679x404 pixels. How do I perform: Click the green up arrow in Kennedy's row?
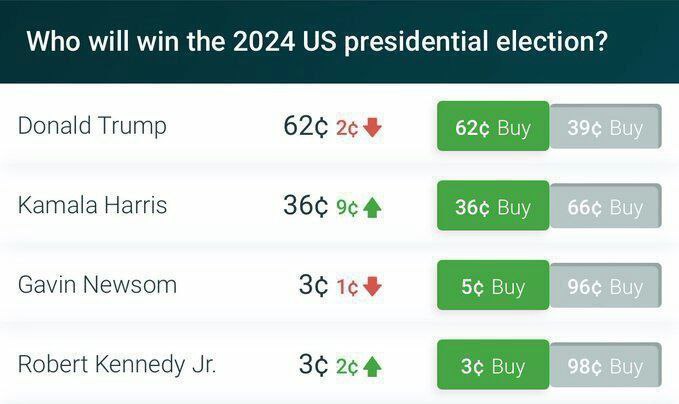(372, 366)
